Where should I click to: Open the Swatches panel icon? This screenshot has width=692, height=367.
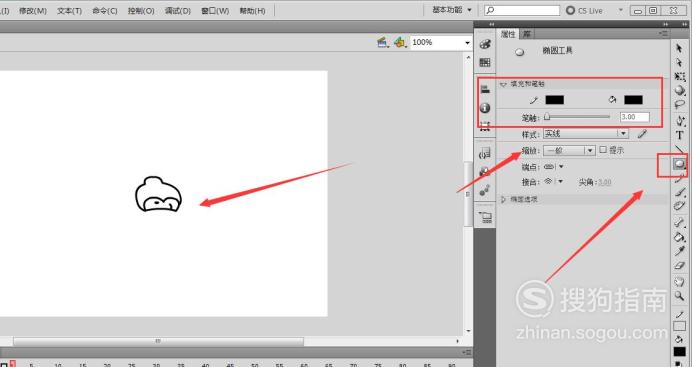pos(485,63)
